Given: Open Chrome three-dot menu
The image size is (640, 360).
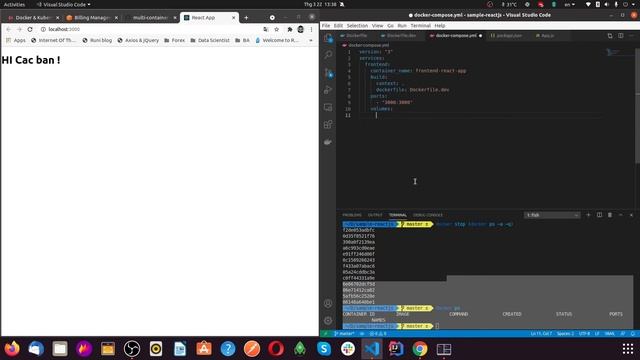Looking at the screenshot, I should click(x=311, y=29).
